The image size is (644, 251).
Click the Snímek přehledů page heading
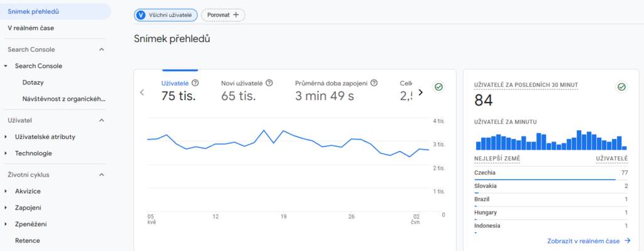[x=172, y=39]
